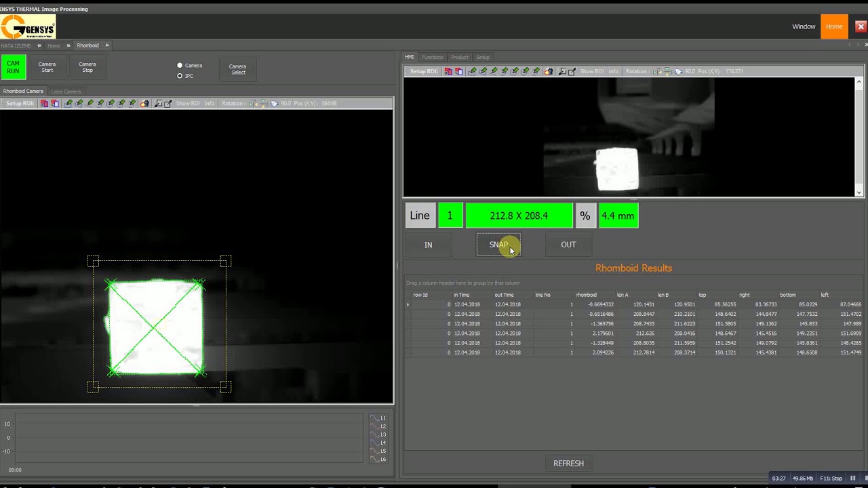The width and height of the screenshot is (868, 488).
Task: Click the lock icon in HMI panel toolbar
Action: tap(549, 71)
